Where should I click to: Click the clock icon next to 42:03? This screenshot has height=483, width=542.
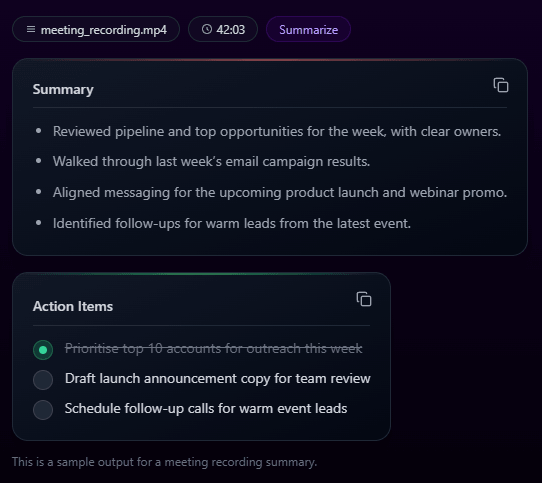click(x=207, y=29)
